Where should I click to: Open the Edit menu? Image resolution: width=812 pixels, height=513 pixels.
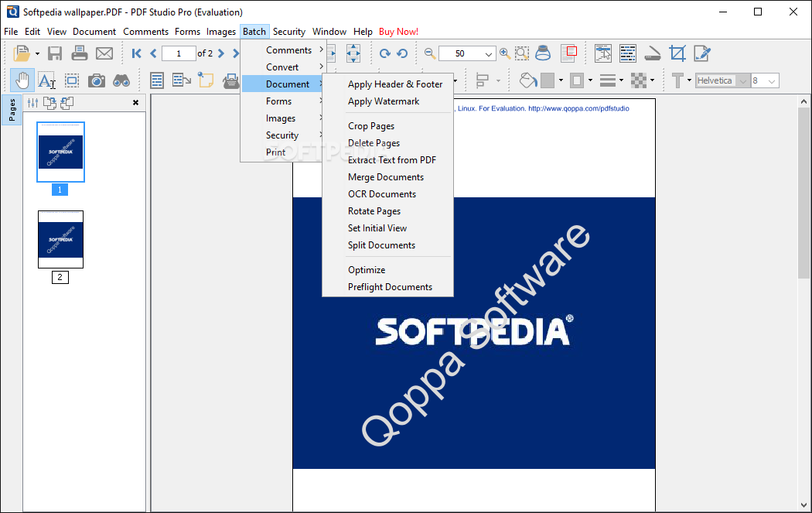(32, 32)
